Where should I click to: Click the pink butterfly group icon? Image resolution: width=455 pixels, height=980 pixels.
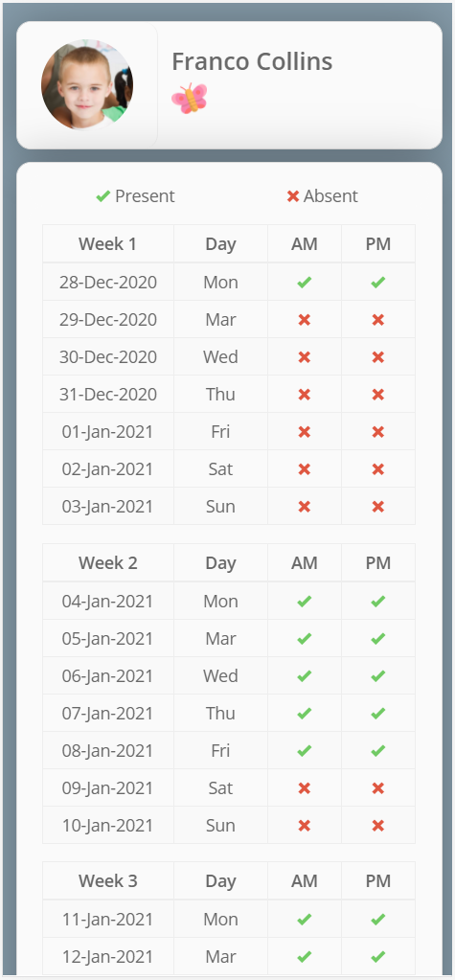[189, 98]
